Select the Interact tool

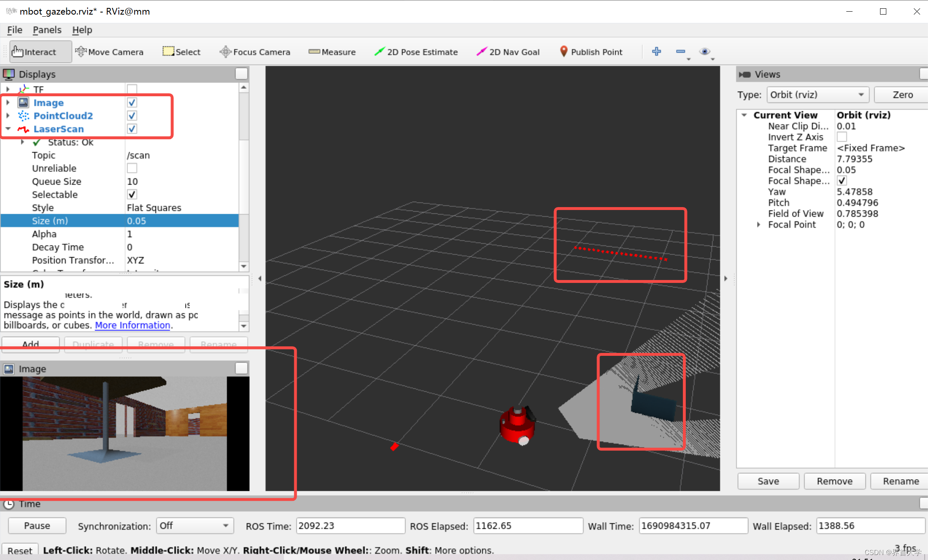click(x=36, y=52)
